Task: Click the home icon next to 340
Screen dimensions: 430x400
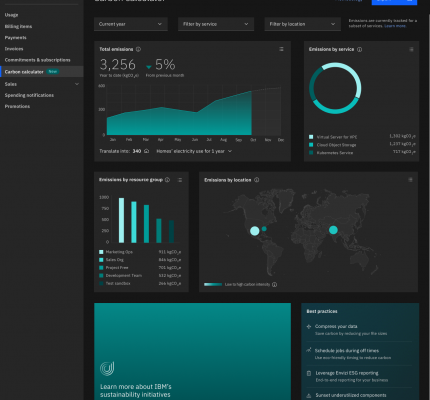Action: coord(146,151)
